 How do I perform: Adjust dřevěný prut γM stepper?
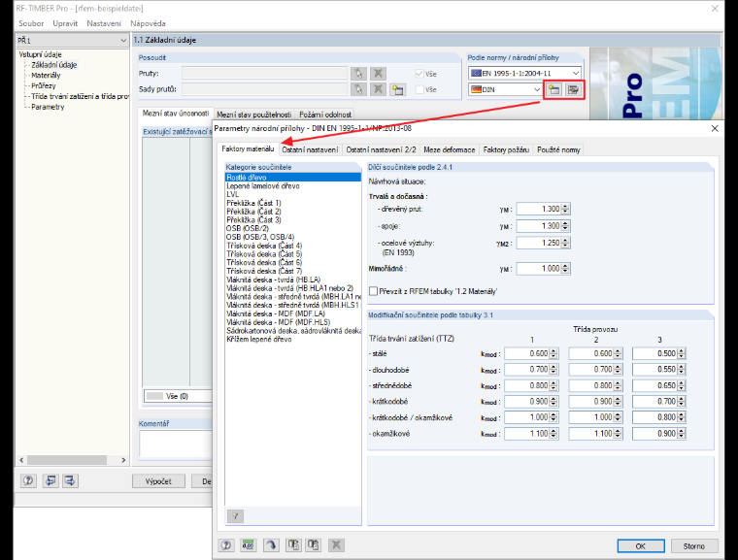(566, 209)
